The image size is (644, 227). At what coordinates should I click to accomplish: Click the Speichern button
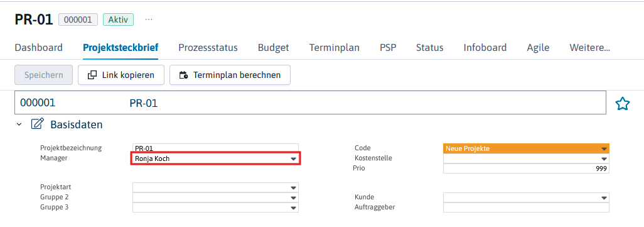[x=43, y=75]
